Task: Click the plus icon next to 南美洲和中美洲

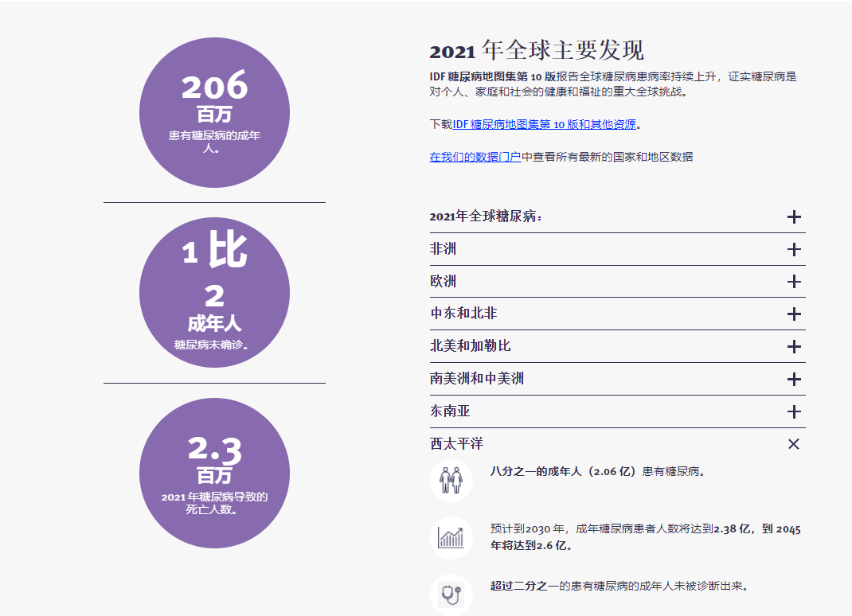Action: [x=793, y=380]
